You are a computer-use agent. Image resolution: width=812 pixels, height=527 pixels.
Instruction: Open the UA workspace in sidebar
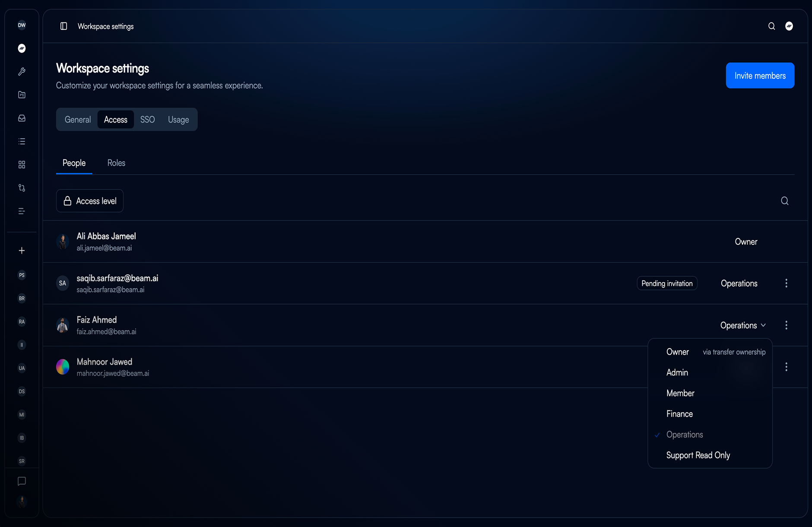(x=22, y=368)
